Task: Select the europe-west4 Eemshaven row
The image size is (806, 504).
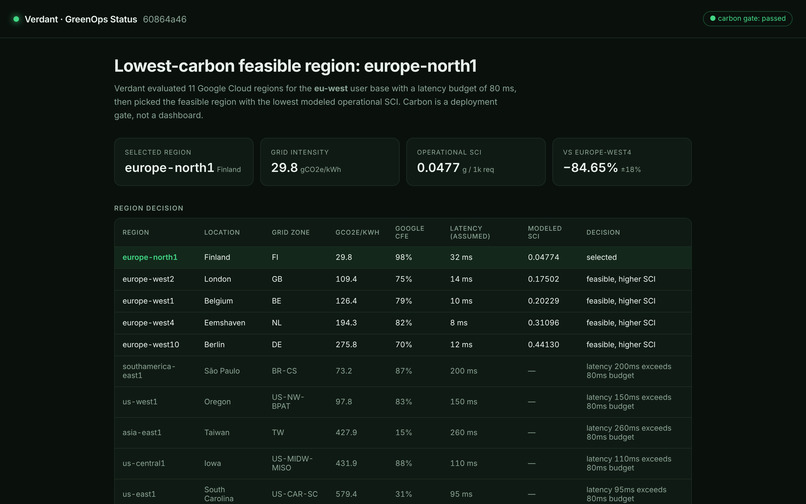Action: [402, 323]
